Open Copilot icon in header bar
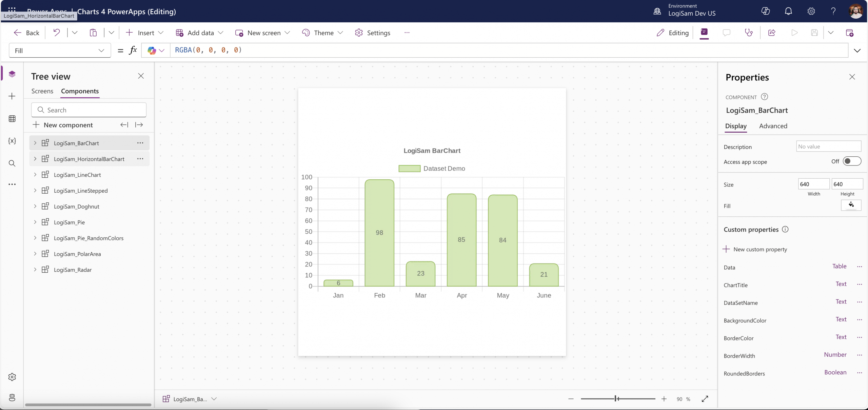868x410 pixels. (x=766, y=11)
